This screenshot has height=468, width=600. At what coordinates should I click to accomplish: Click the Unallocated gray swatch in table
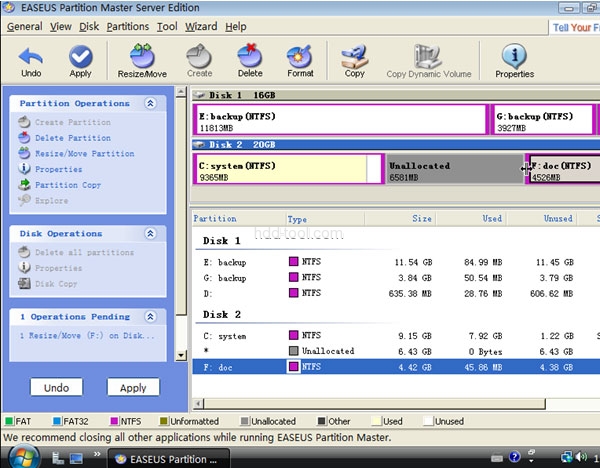pyautogui.click(x=293, y=351)
